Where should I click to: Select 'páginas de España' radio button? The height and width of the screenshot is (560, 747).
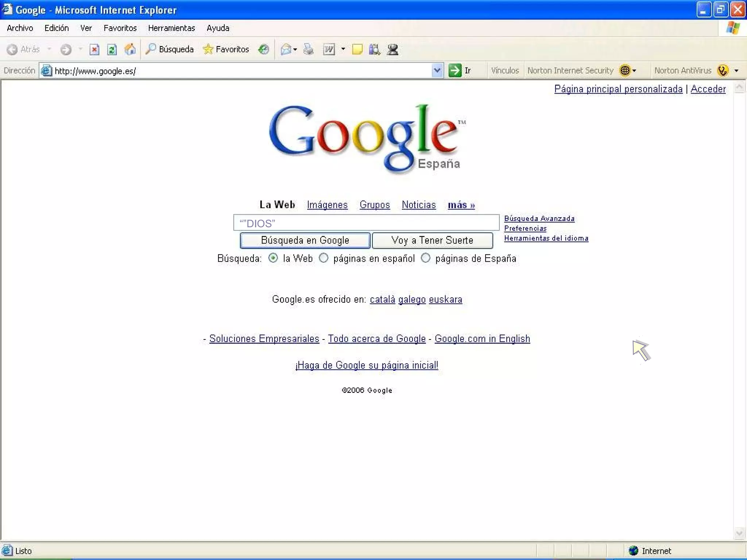coord(425,258)
